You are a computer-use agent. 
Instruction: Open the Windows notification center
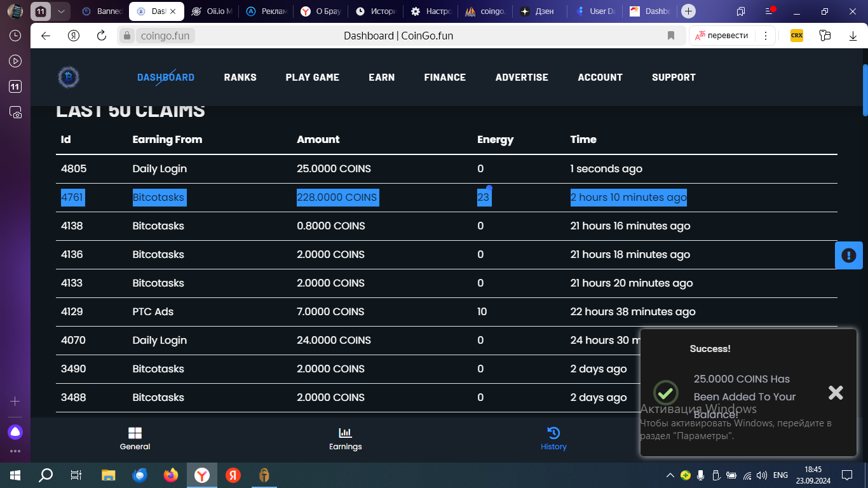tap(847, 475)
